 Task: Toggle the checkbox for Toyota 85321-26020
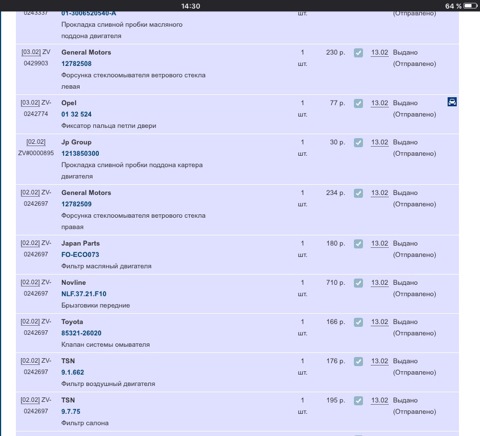[358, 322]
